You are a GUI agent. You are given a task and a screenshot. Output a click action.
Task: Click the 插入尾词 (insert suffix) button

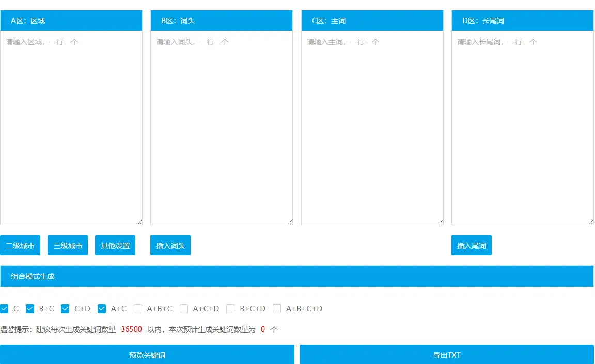(x=471, y=245)
